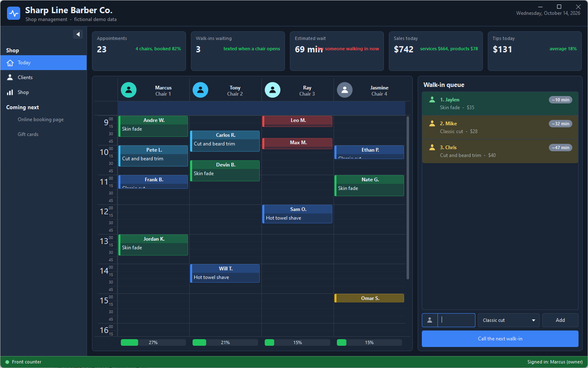This screenshot has height=368, width=588.
Task: Click the person icon beside Chris in the queue
Action: (x=432, y=148)
